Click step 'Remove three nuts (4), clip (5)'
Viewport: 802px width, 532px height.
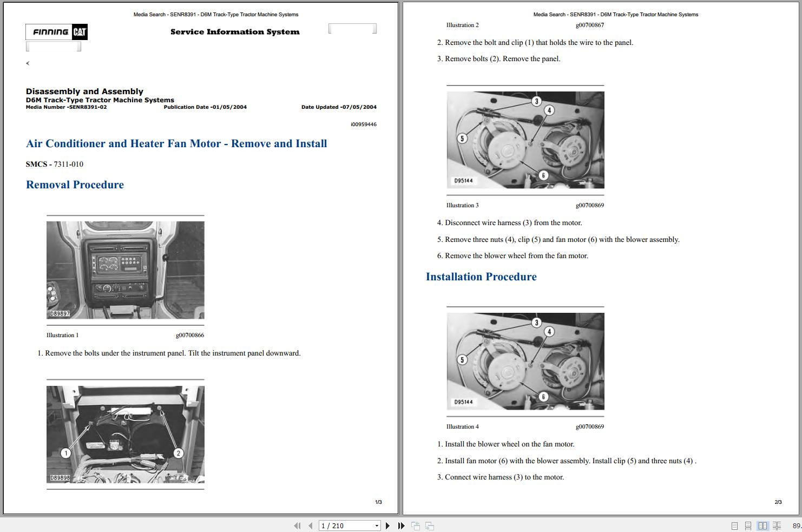click(558, 240)
